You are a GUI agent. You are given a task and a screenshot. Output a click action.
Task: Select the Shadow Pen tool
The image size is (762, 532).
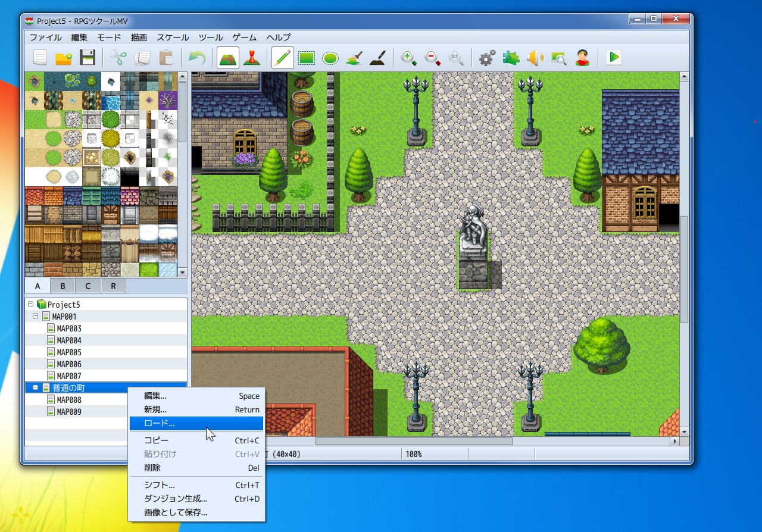click(379, 58)
